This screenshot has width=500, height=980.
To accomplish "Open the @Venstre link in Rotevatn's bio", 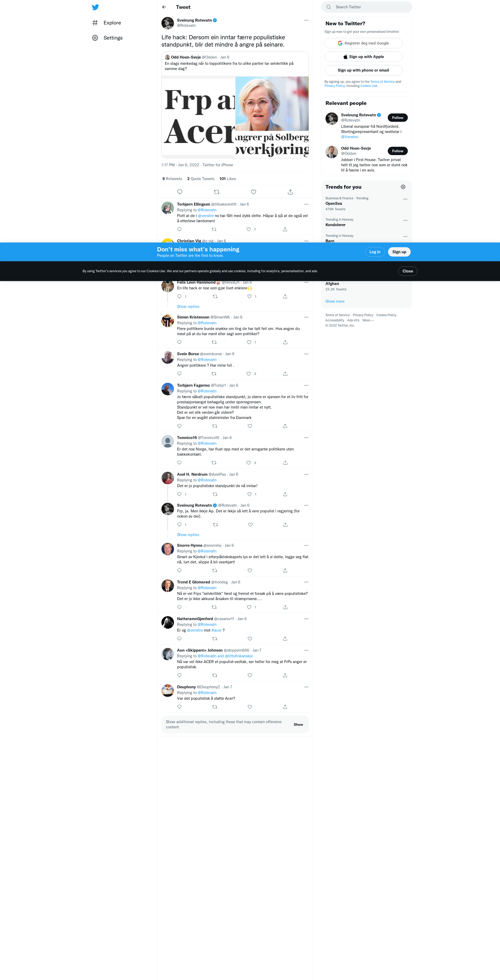I will (349, 137).
